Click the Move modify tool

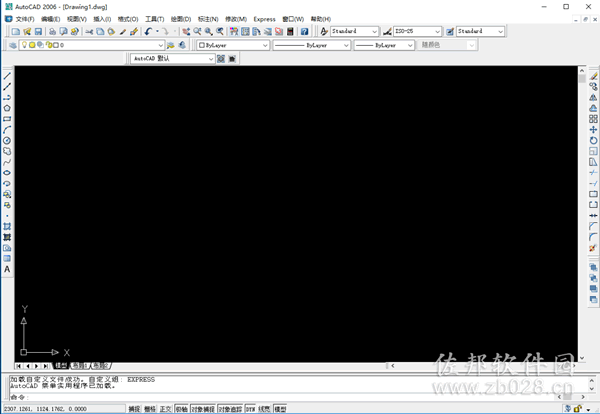click(593, 130)
